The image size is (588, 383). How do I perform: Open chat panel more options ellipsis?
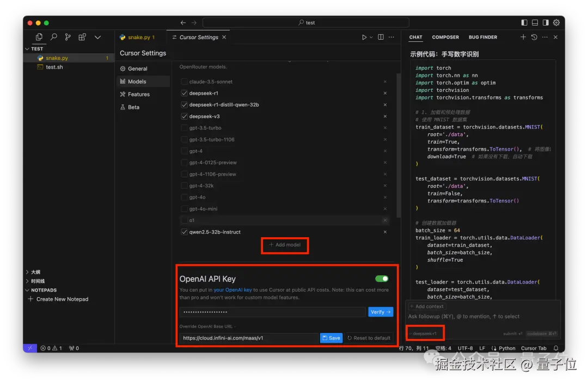[x=545, y=37]
